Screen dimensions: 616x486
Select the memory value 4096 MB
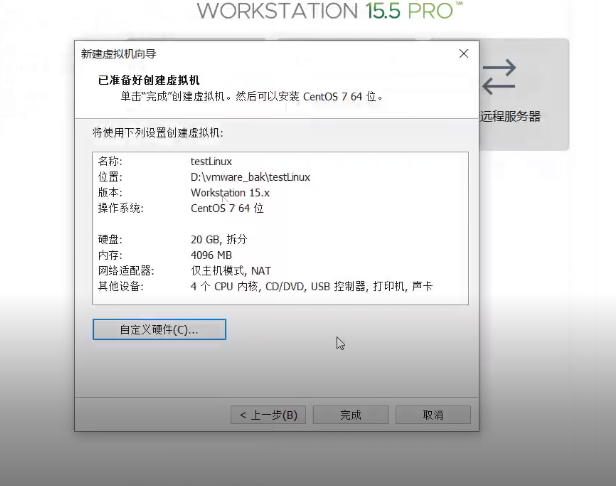coord(211,255)
